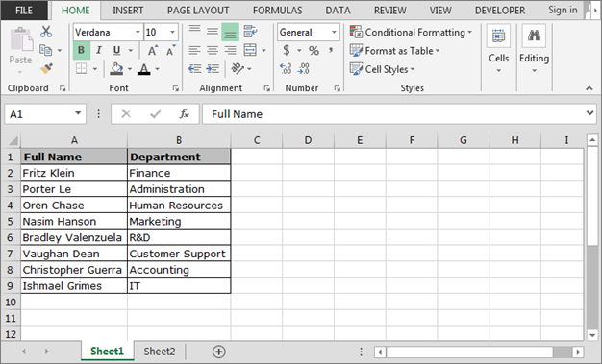This screenshot has width=602, height=364.
Task: Add a new sheet with plus button
Action: point(219,352)
